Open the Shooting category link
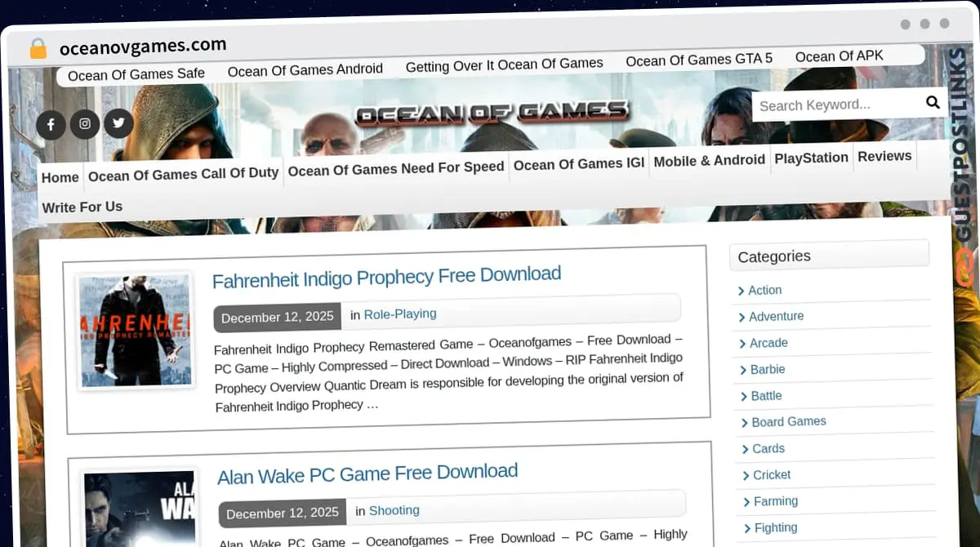The height and width of the screenshot is (547, 980). coord(394,510)
